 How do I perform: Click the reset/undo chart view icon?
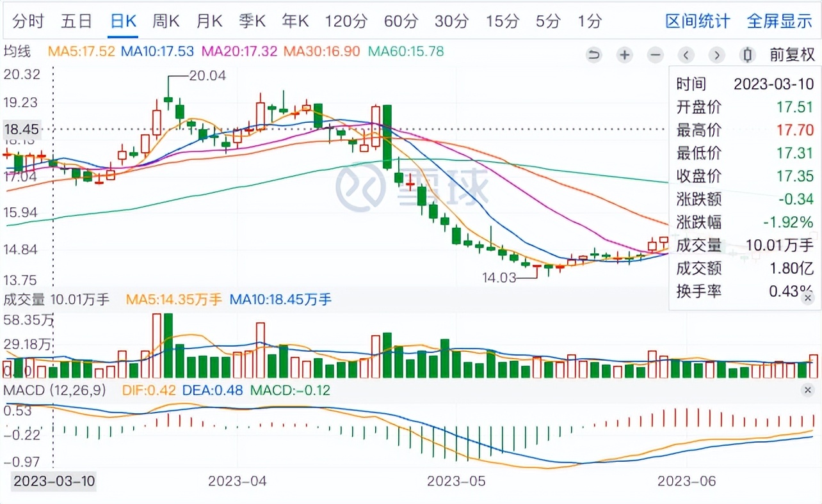coord(594,55)
